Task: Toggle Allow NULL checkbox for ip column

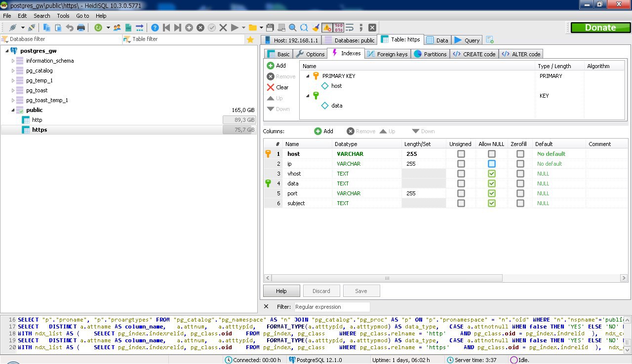Action: point(492,164)
